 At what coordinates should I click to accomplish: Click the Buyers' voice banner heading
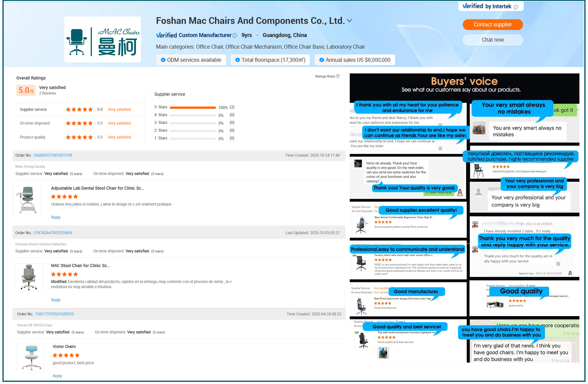click(x=464, y=81)
